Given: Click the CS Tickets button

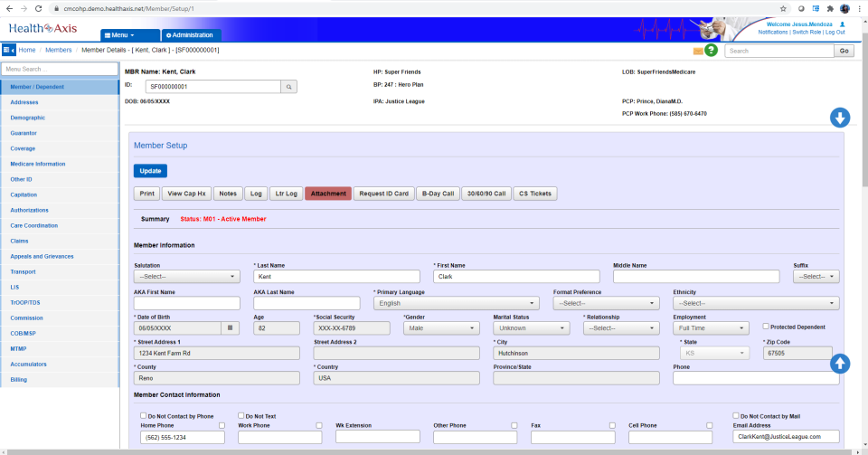Looking at the screenshot, I should [534, 194].
